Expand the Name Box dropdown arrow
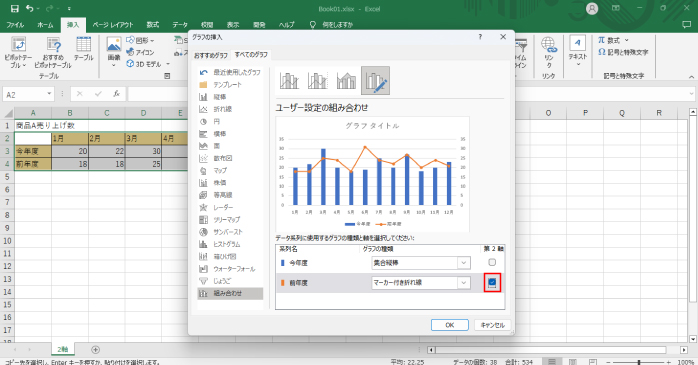The image size is (698, 365). [x=49, y=94]
